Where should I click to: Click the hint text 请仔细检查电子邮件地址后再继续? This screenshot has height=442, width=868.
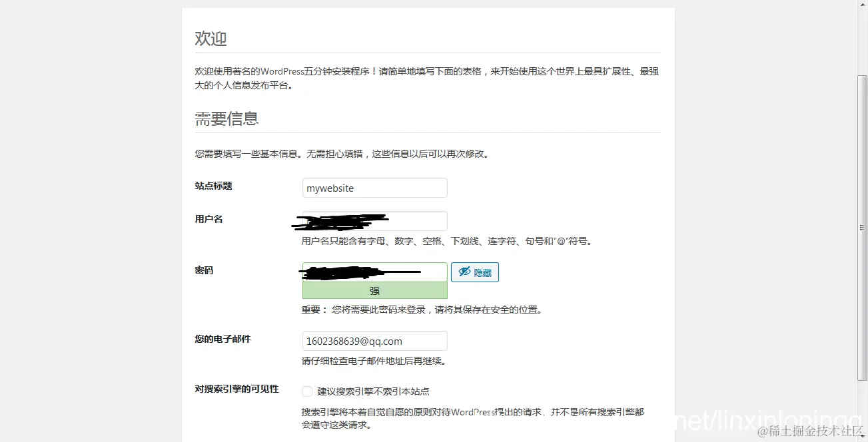374,361
